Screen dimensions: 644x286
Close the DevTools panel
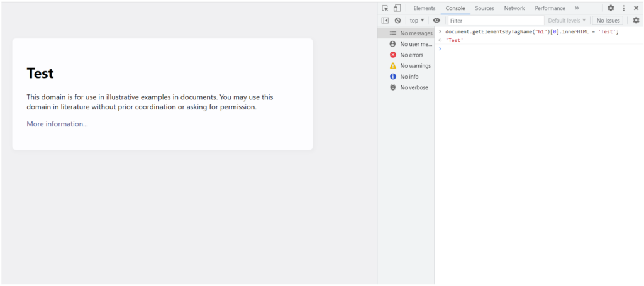click(636, 8)
